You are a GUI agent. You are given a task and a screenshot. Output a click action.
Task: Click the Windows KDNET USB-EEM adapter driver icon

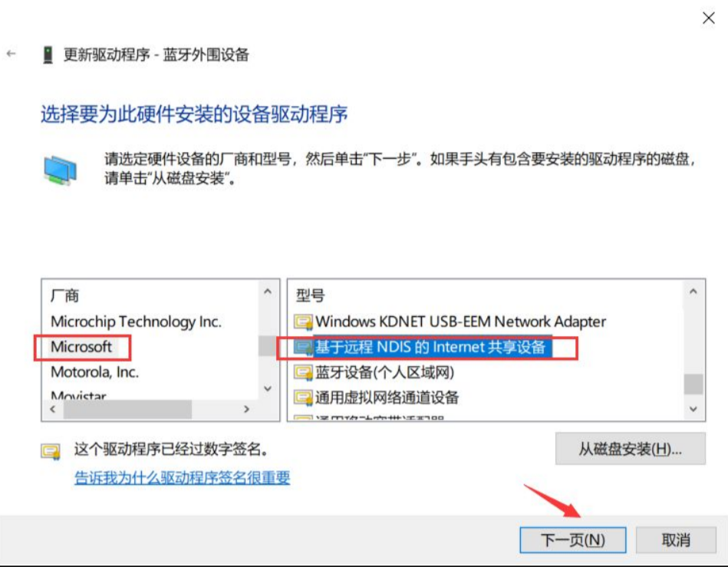tap(303, 321)
